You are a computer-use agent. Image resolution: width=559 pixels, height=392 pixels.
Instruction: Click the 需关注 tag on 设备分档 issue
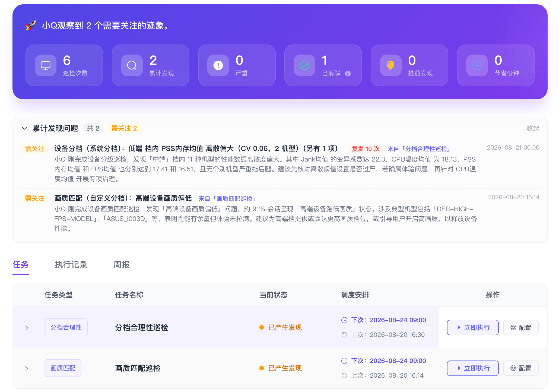(35, 149)
